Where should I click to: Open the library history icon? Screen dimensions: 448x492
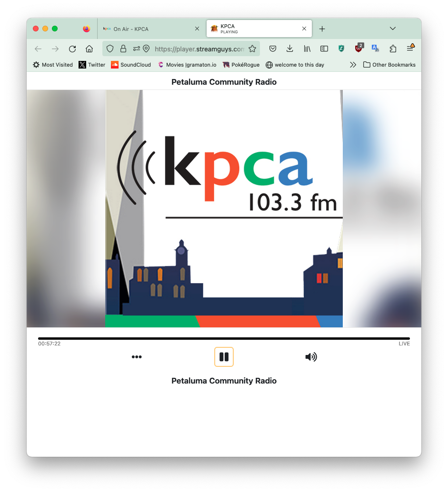307,49
